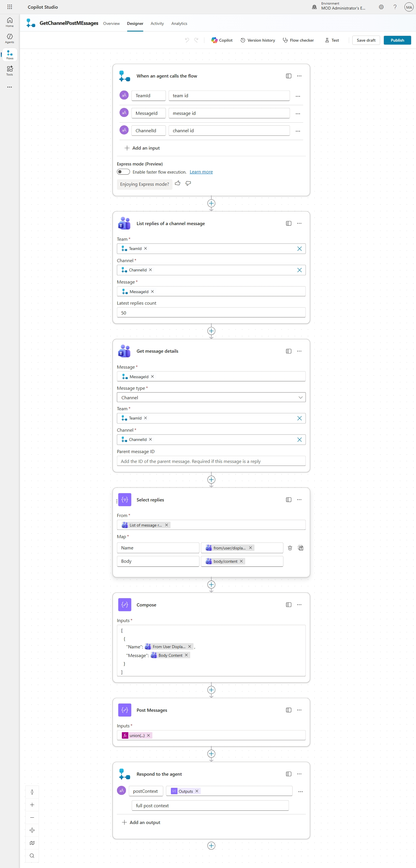Image resolution: width=416 pixels, height=868 pixels.
Task: Switch Select map to text mode
Action: (x=300, y=548)
